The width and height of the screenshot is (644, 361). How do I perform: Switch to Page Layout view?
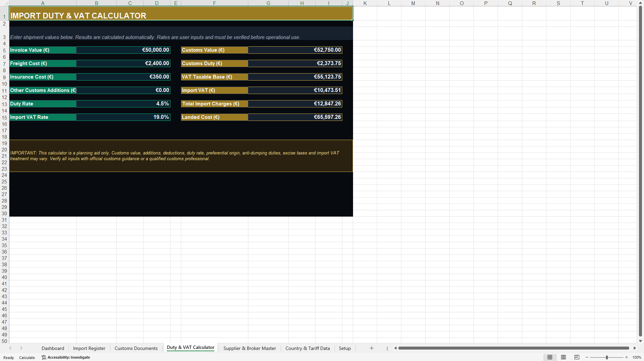pyautogui.click(x=563, y=357)
